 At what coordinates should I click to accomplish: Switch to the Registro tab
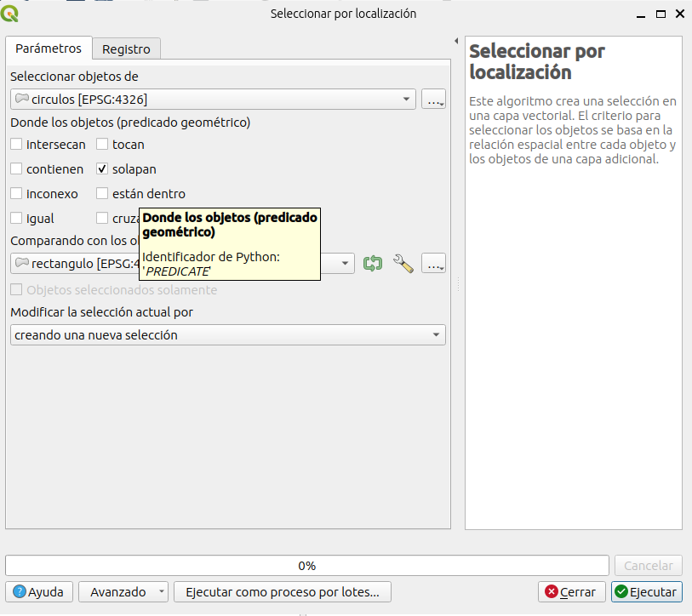(x=126, y=49)
